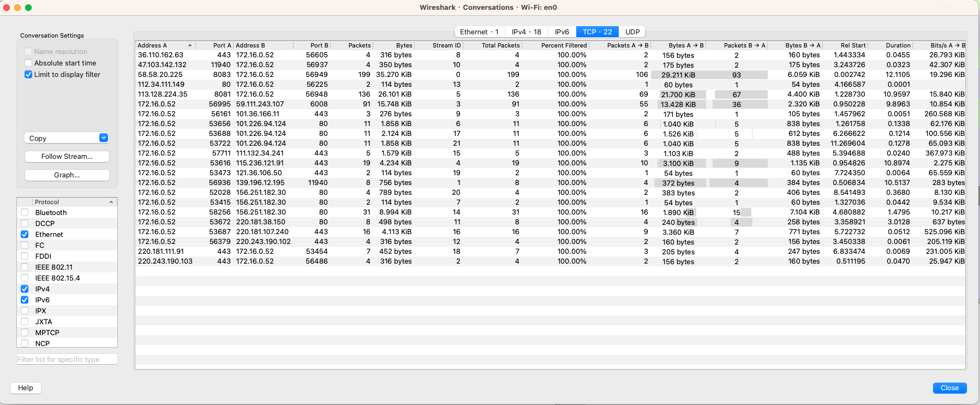Uncheck Limit to display filter
Image resolution: width=980 pixels, height=405 pixels.
(28, 74)
